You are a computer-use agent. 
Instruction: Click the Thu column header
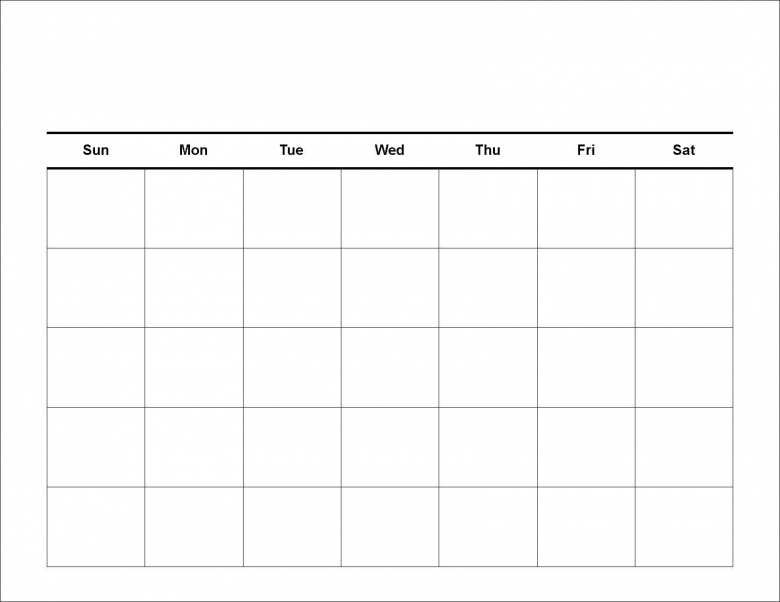pos(488,150)
